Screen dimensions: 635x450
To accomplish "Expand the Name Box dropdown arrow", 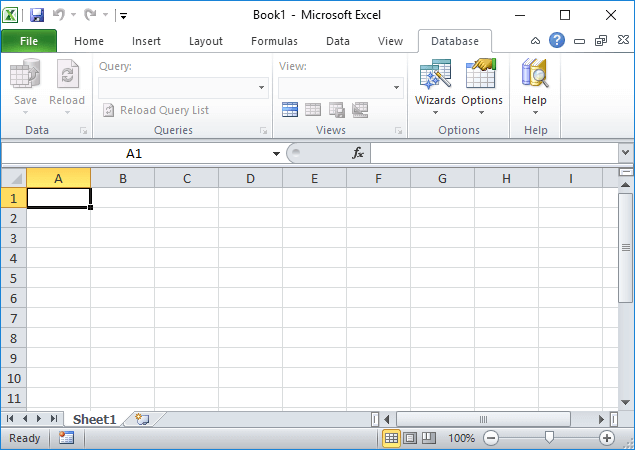I will coord(276,154).
